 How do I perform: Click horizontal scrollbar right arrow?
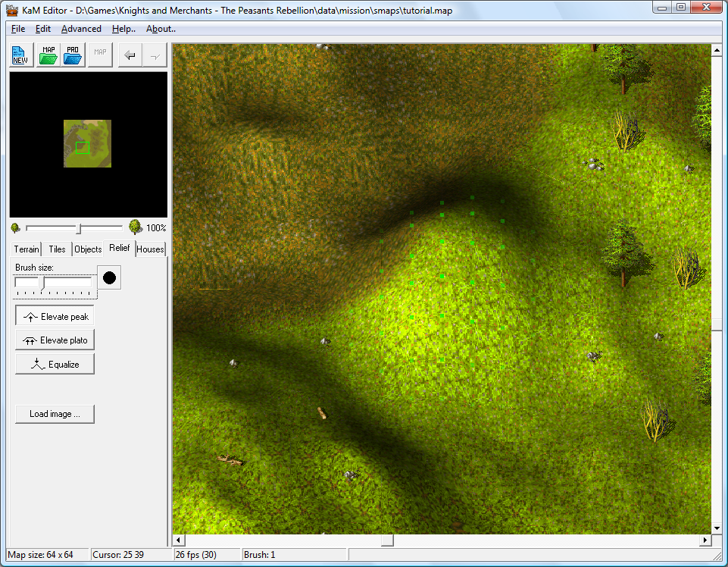click(705, 540)
